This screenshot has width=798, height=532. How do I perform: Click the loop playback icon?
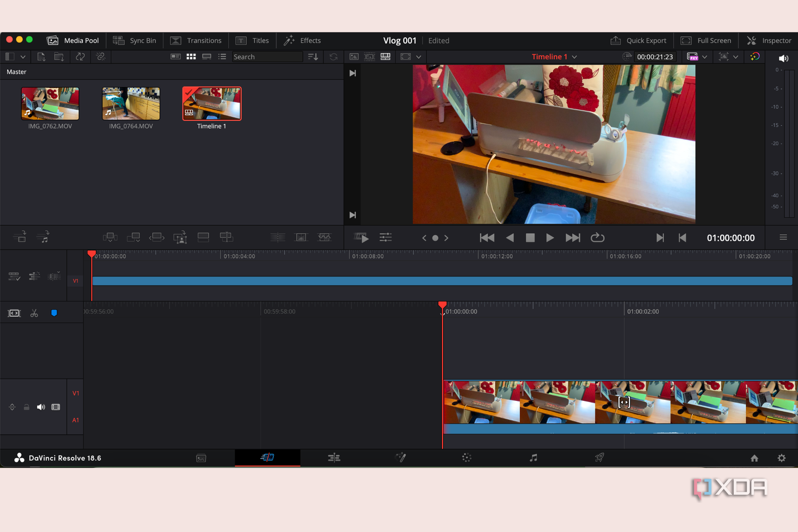597,237
